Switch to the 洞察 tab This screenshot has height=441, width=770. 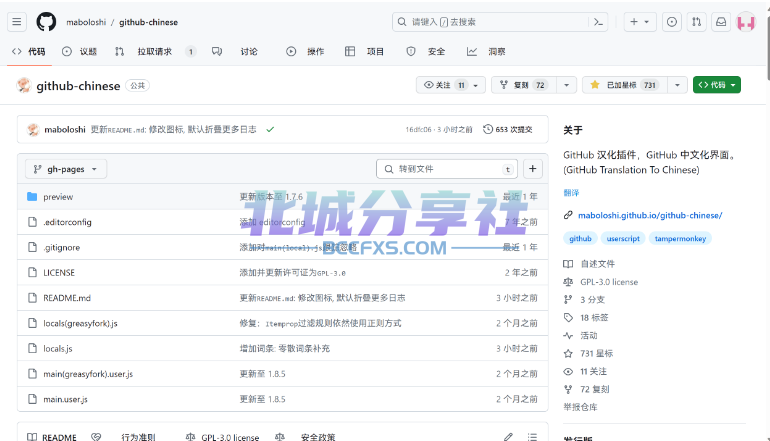pyautogui.click(x=486, y=52)
